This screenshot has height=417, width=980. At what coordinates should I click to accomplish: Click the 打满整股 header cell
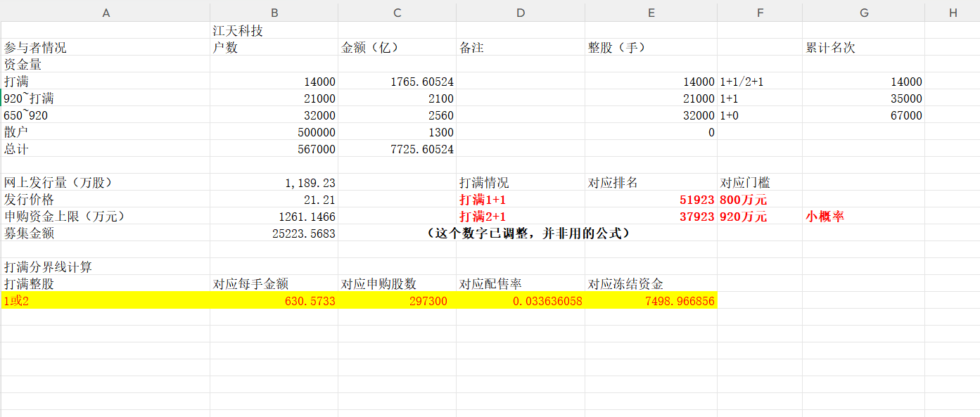point(106,284)
